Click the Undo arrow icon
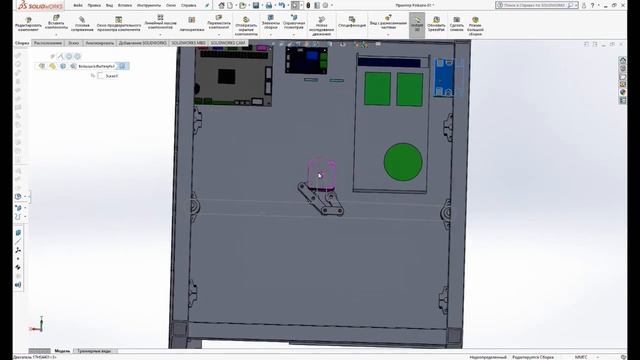 tap(282, 5)
